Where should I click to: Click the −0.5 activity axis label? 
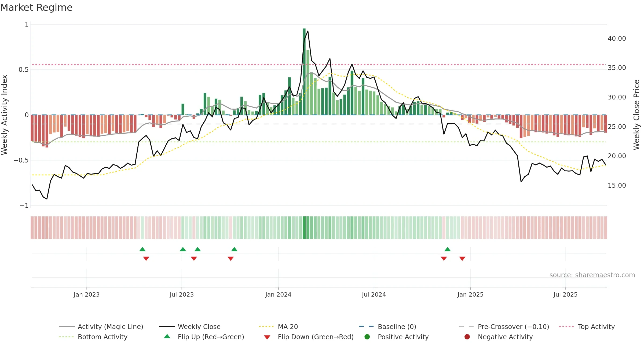[x=21, y=160]
